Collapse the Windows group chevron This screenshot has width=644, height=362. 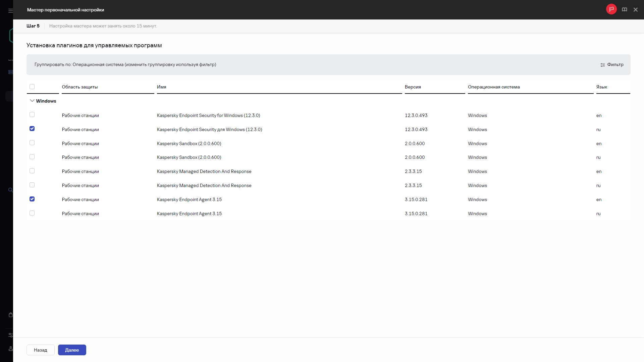coord(32,101)
